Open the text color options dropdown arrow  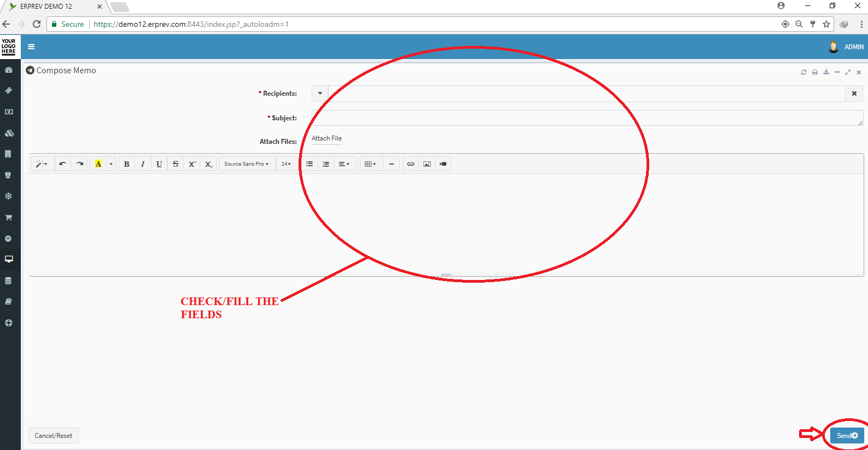pos(111,163)
